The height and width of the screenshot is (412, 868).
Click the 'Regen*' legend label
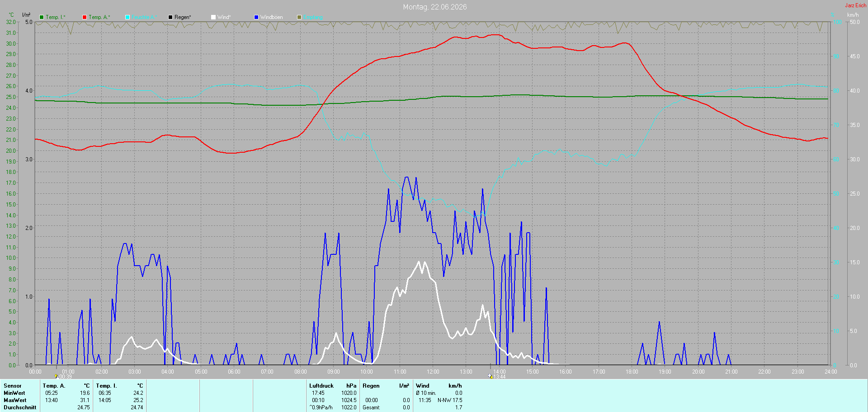tap(183, 17)
